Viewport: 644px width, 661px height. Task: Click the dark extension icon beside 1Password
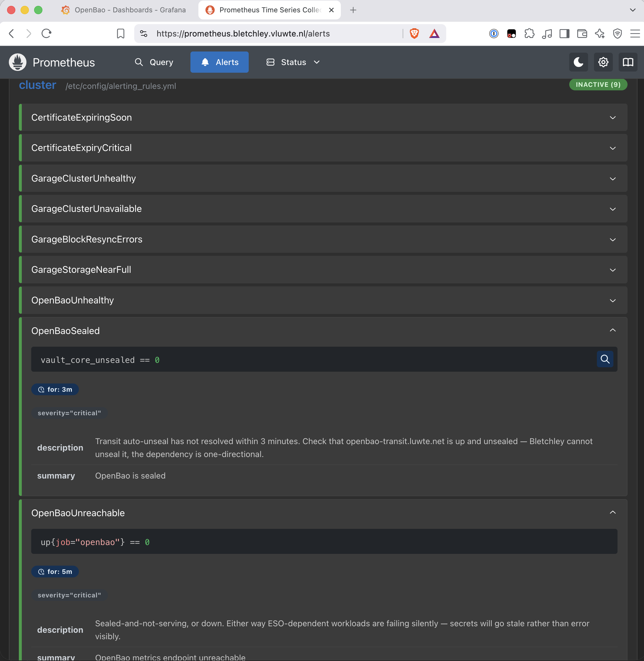(512, 34)
